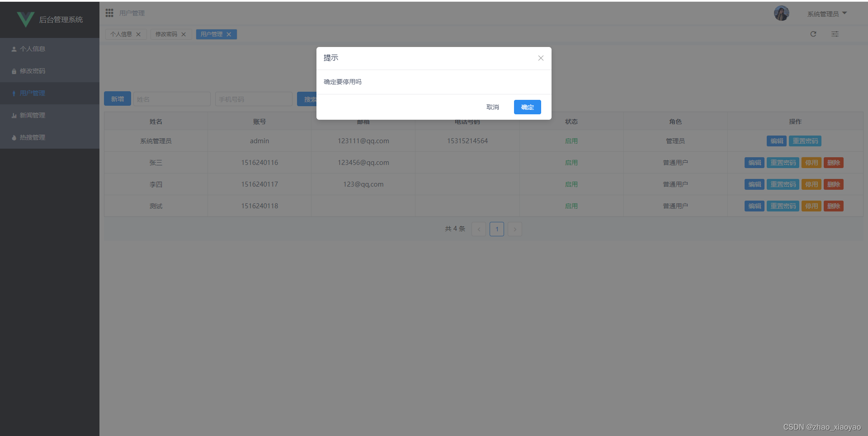Viewport: 868px width, 436px height.
Task: Click the chart icon beside 新闻管理
Action: click(14, 115)
